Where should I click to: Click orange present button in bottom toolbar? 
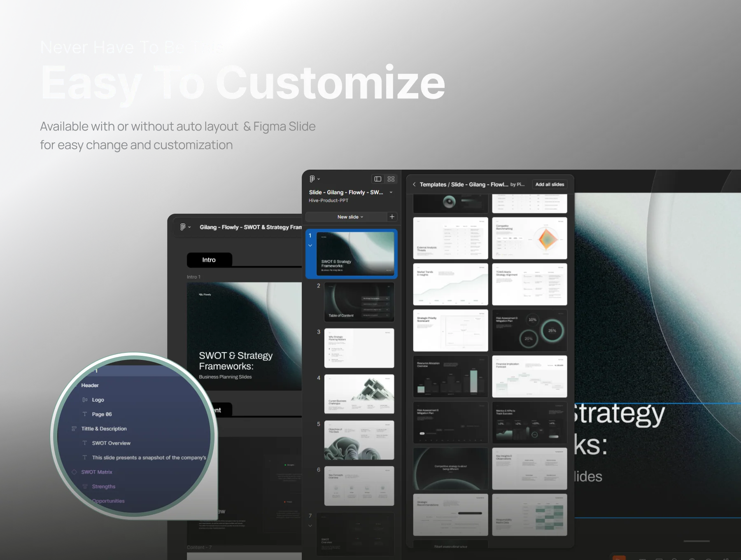coord(619,558)
